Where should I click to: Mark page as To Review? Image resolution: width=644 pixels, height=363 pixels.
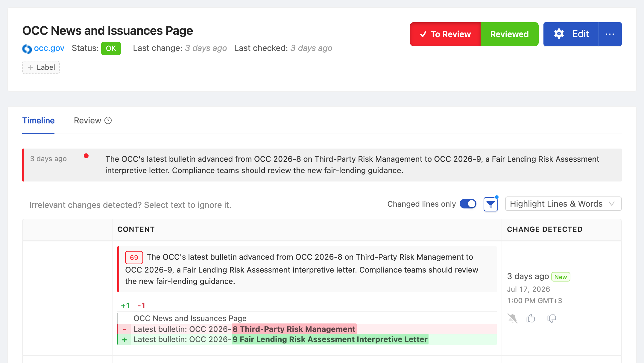[445, 34]
